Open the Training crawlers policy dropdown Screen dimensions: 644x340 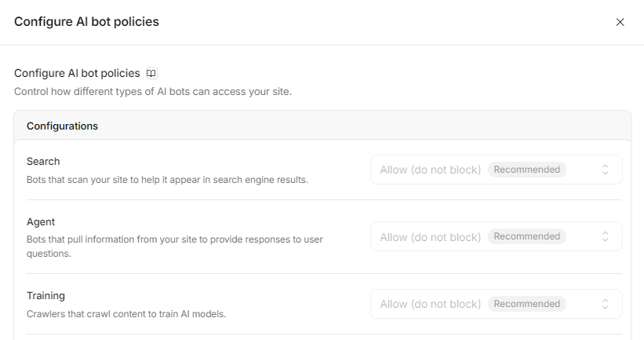pos(497,304)
